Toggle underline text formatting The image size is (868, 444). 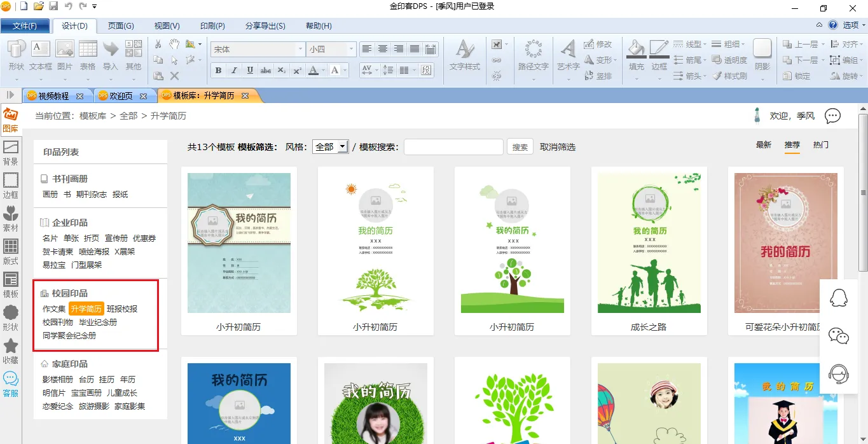click(x=250, y=71)
